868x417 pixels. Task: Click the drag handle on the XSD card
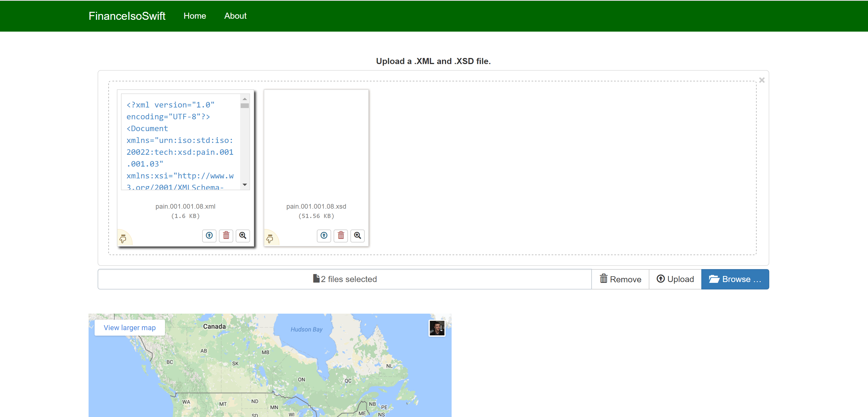[270, 239]
